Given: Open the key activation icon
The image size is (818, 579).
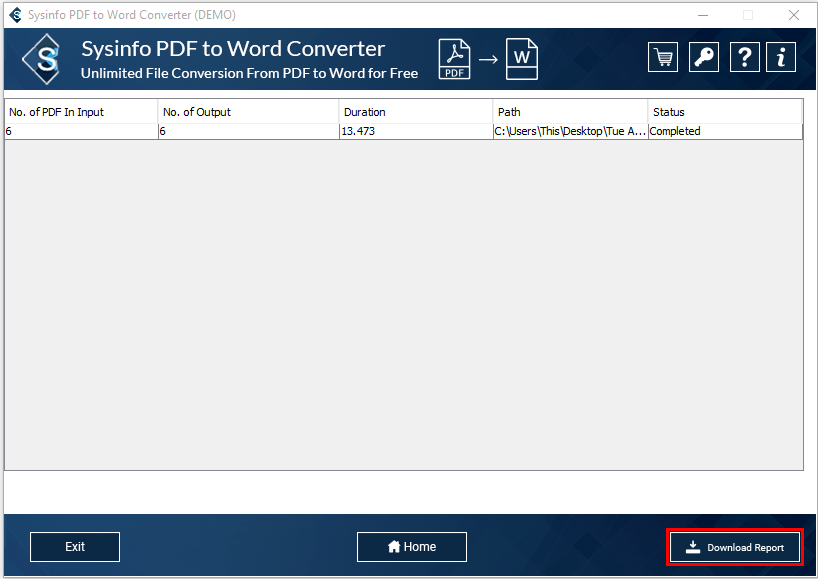Looking at the screenshot, I should tap(704, 57).
